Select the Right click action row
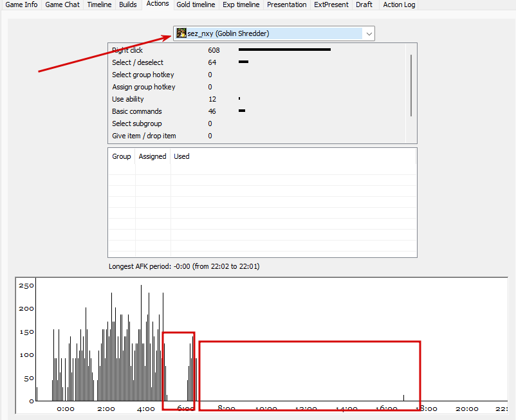The height and width of the screenshot is (420, 516). (x=257, y=50)
